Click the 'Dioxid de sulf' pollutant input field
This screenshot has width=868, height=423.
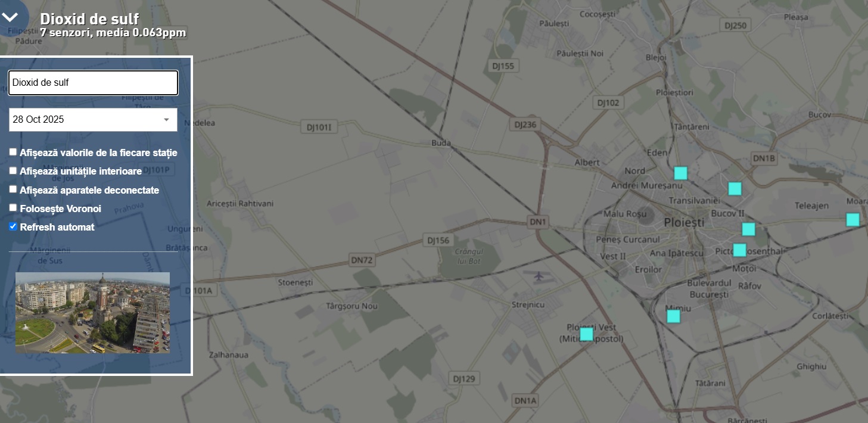coord(93,83)
